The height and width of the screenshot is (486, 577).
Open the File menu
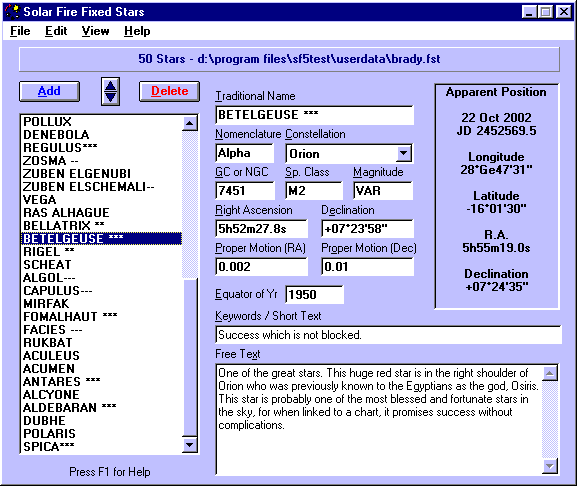pyautogui.click(x=20, y=31)
